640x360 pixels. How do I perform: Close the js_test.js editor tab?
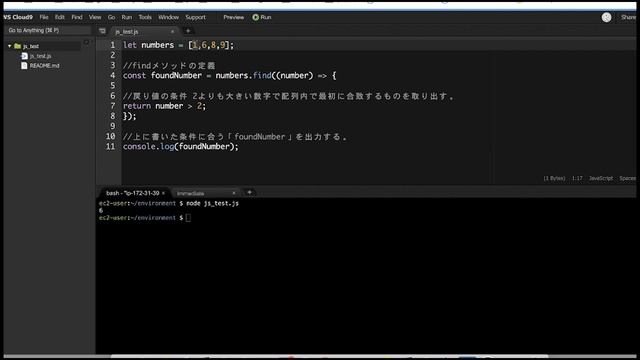[172, 31]
